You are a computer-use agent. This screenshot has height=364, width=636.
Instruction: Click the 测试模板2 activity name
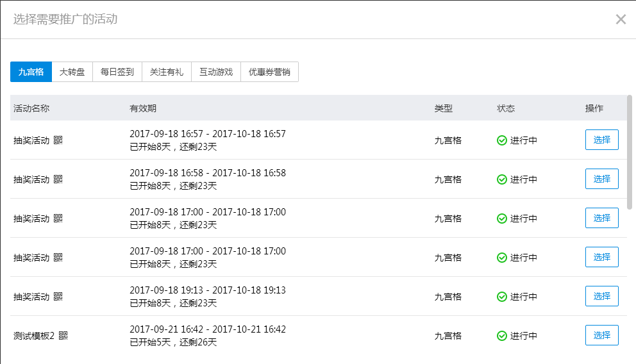click(x=34, y=336)
